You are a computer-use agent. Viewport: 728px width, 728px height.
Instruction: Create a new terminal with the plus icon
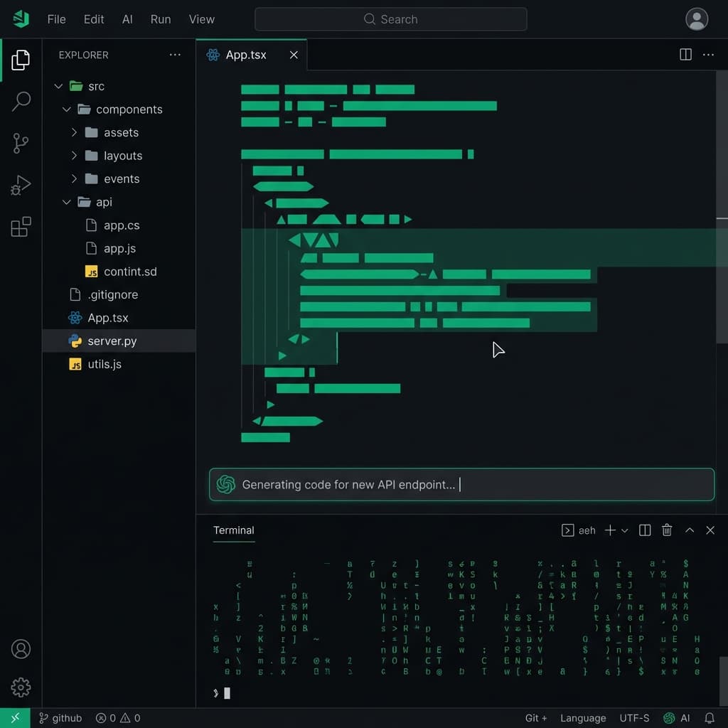pos(610,530)
